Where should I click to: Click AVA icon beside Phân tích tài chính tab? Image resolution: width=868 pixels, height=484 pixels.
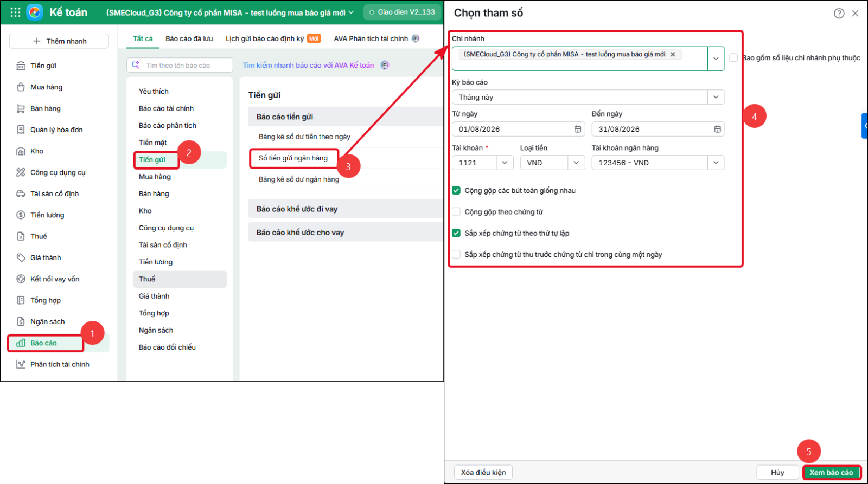416,38
